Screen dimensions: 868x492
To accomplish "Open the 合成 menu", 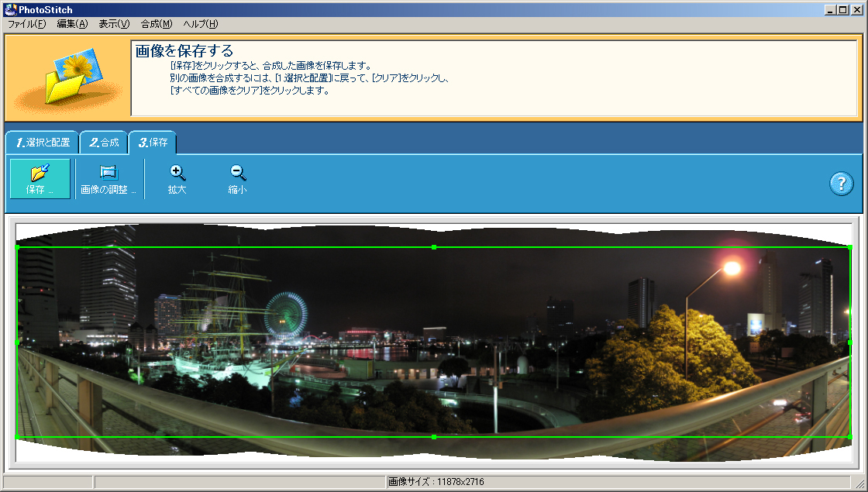I will tap(157, 24).
